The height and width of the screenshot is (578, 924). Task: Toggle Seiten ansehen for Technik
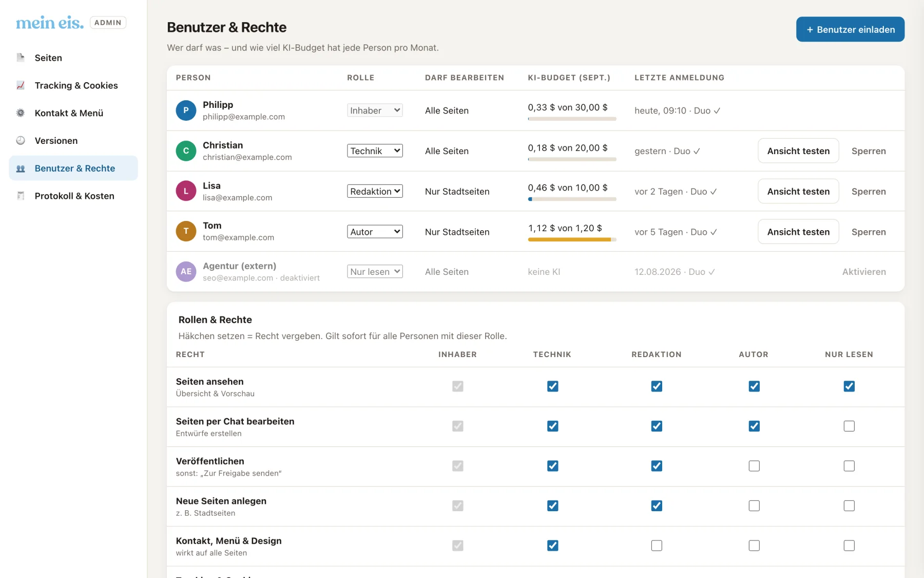point(552,386)
